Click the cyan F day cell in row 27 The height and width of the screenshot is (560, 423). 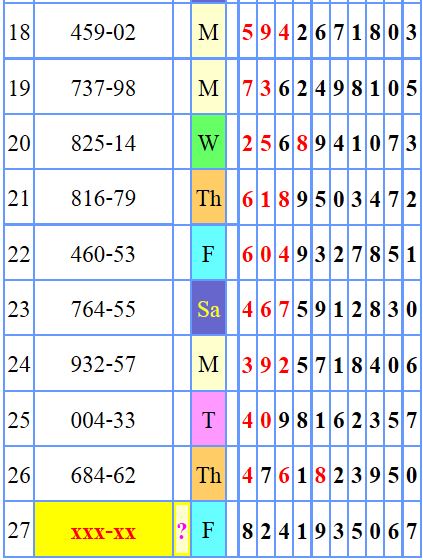pos(208,529)
